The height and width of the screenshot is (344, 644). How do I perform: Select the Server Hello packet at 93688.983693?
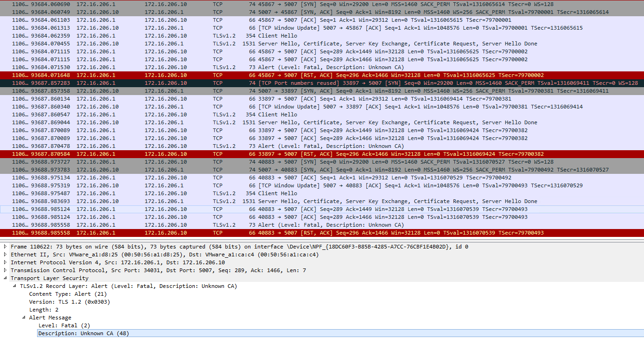click(322, 201)
